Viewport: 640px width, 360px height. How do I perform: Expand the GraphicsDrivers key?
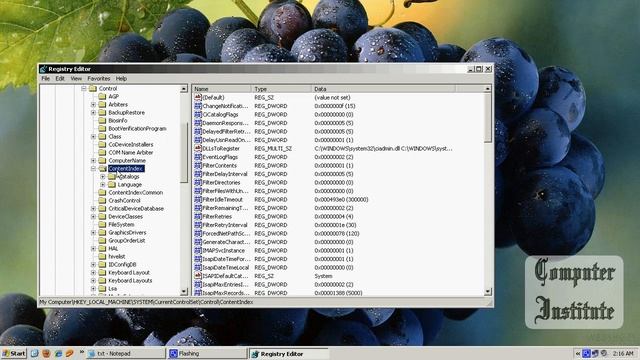pos(93,233)
